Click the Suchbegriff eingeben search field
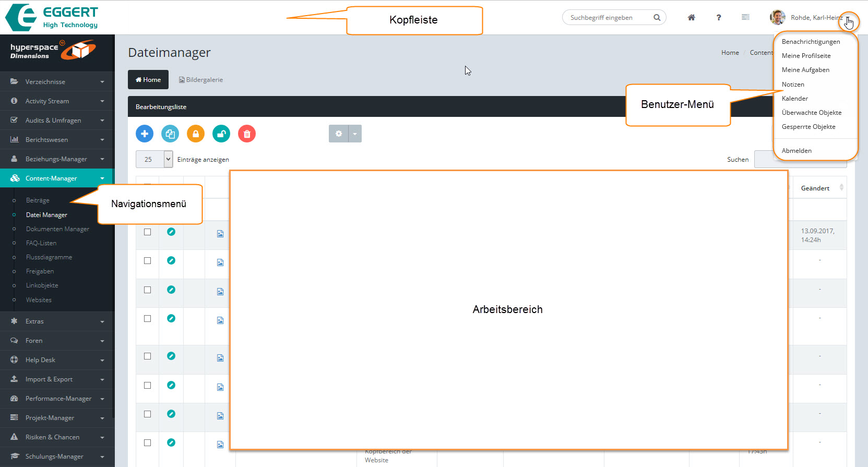Image resolution: width=868 pixels, height=467 pixels. pyautogui.click(x=608, y=17)
